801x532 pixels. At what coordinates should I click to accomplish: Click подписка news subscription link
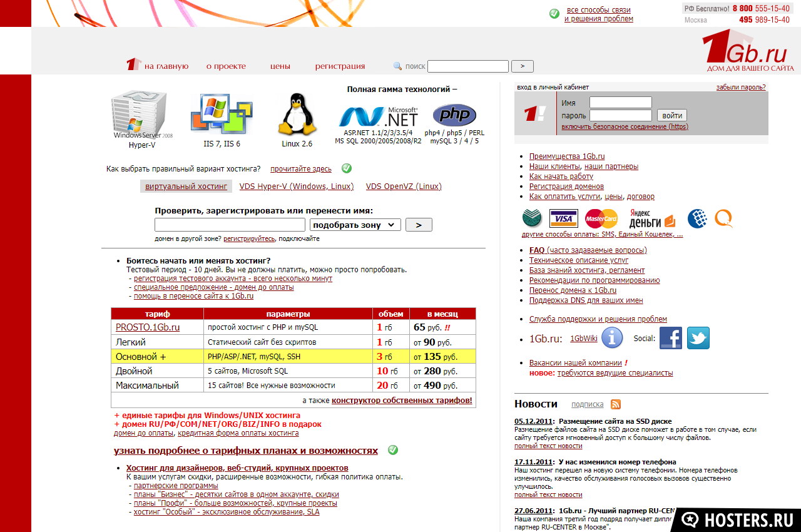click(x=588, y=405)
